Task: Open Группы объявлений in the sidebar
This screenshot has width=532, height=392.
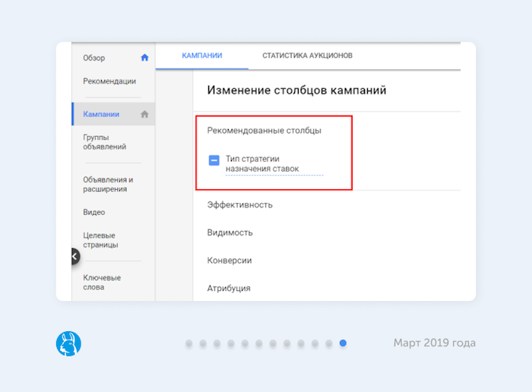Action: tap(105, 142)
